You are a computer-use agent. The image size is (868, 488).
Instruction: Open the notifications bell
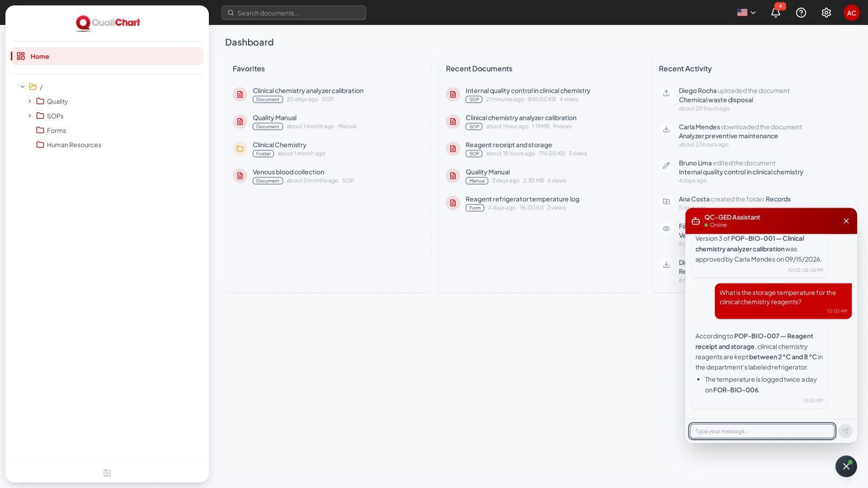click(x=775, y=12)
